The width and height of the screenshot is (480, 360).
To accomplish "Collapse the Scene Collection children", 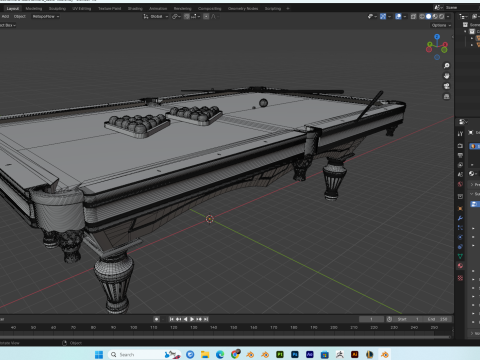I will pyautogui.click(x=466, y=31).
